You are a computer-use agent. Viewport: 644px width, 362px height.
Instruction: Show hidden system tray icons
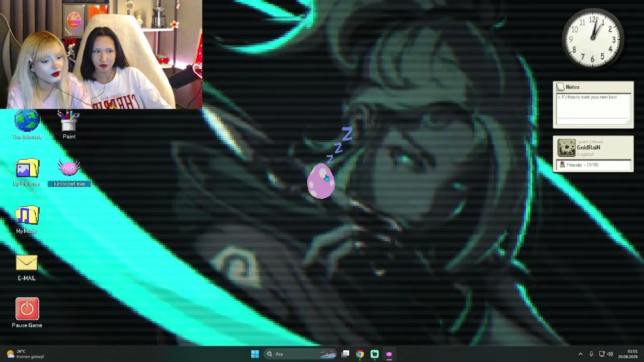coord(580,354)
